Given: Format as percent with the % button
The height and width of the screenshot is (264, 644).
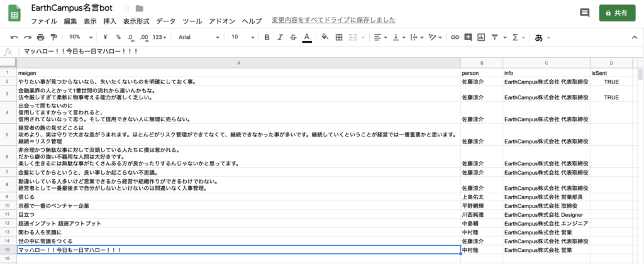Looking at the screenshot, I should (x=118, y=37).
